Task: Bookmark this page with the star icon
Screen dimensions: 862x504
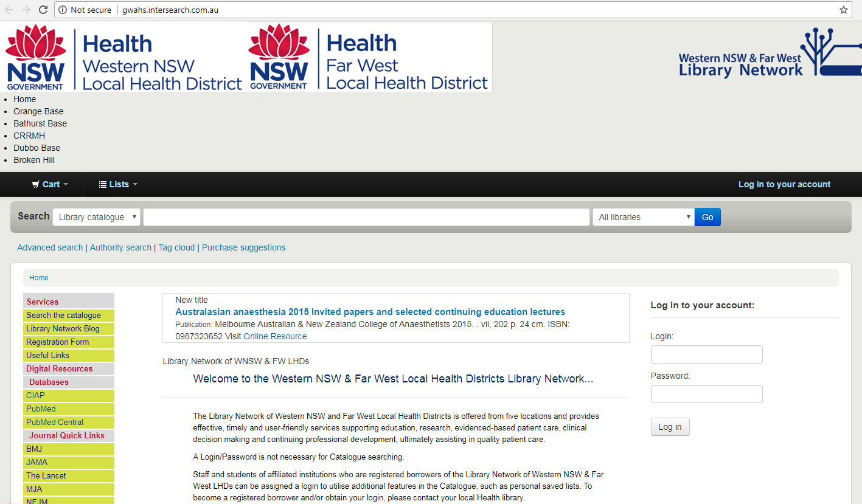Action: [x=844, y=10]
